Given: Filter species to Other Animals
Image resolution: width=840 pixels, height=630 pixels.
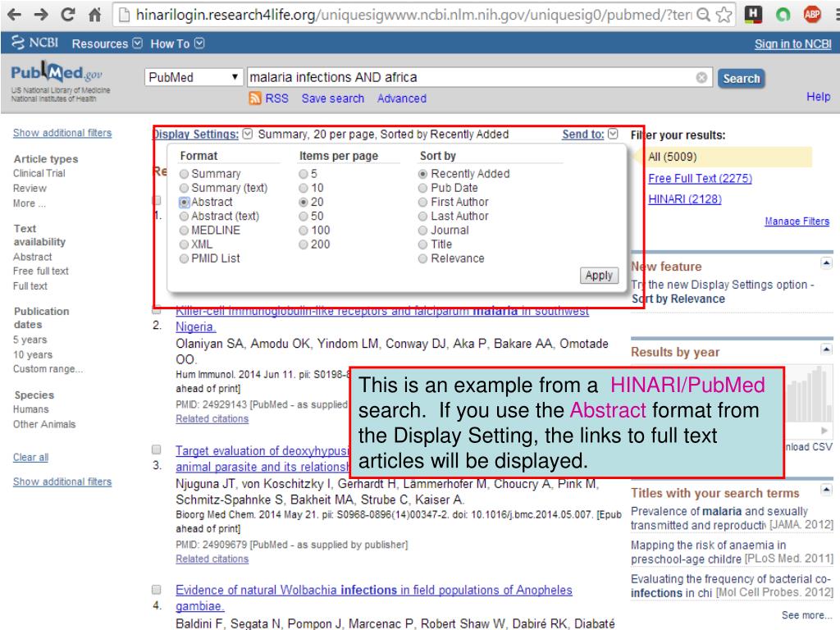Looking at the screenshot, I should pyautogui.click(x=44, y=424).
